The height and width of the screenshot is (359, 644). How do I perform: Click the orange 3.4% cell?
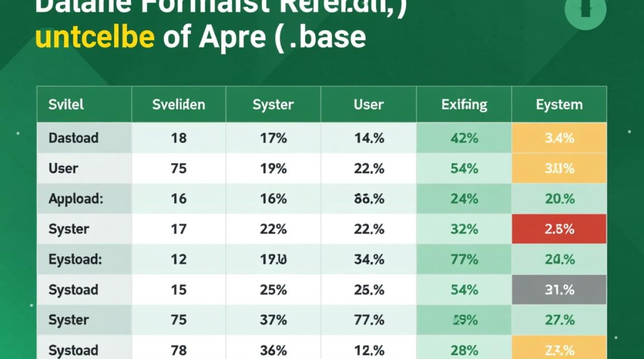pos(559,138)
